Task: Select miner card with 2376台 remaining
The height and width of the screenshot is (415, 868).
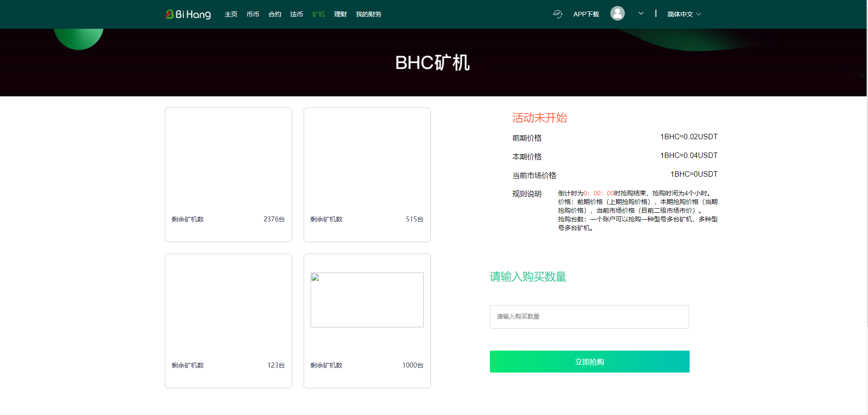Action: [228, 174]
